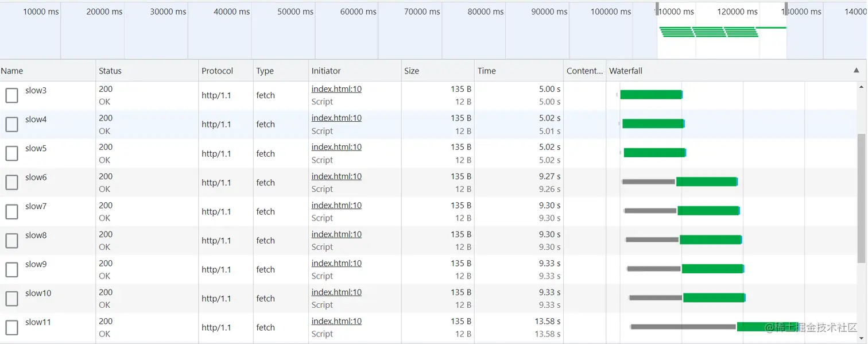Select the slow4 request file icon
The width and height of the screenshot is (868, 344).
11,124
